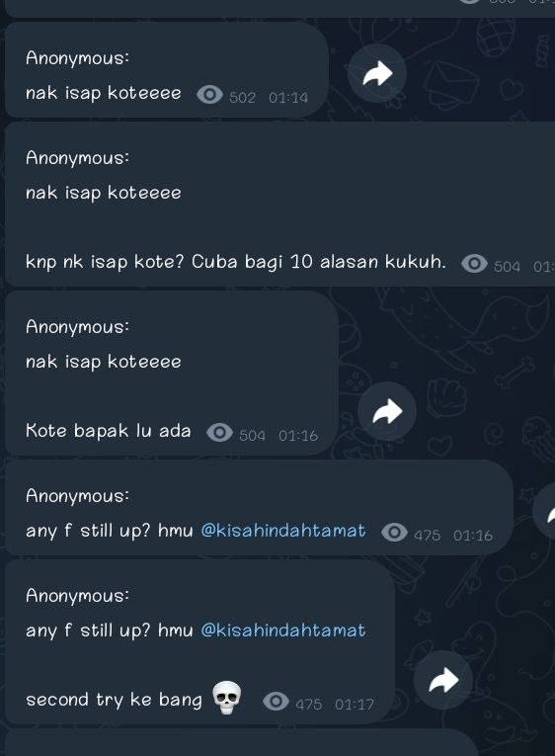Tap view count 504 in second message
Screen dimensions: 555x756
507,267
